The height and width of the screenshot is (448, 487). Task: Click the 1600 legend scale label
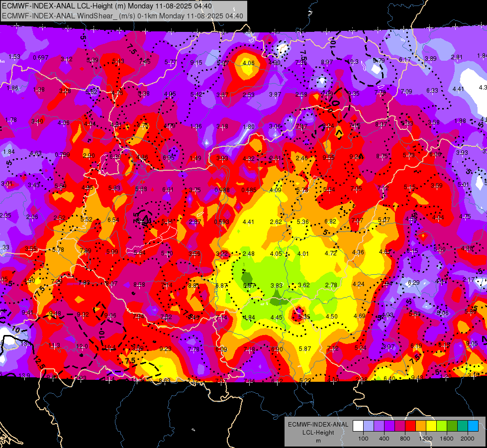(x=446, y=439)
